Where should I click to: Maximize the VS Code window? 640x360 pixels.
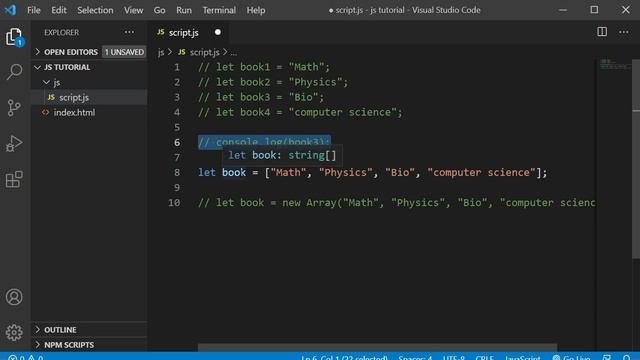[x=594, y=10]
